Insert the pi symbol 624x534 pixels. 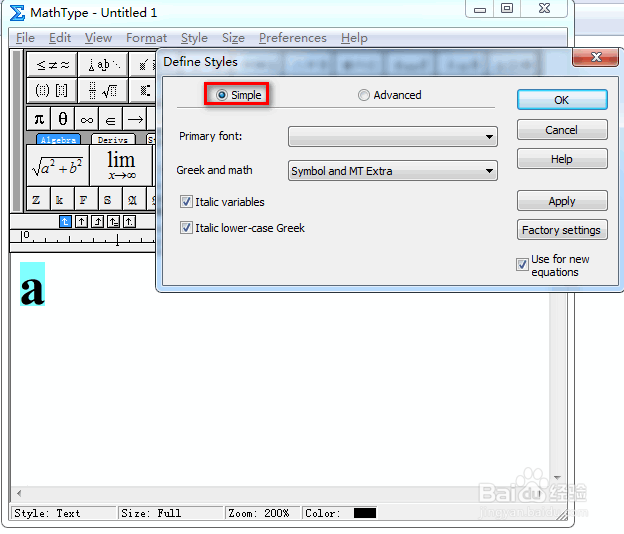[x=39, y=119]
